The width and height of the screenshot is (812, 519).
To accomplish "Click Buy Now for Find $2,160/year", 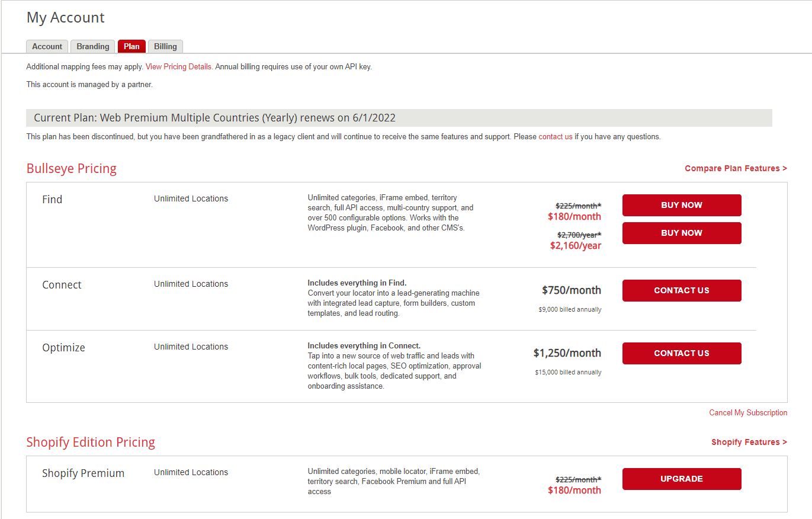I will pyautogui.click(x=682, y=233).
